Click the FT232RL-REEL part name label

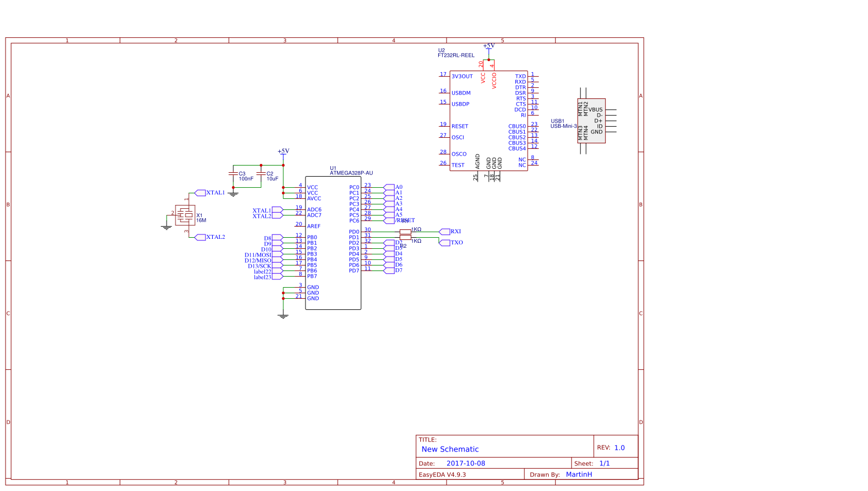pyautogui.click(x=456, y=56)
